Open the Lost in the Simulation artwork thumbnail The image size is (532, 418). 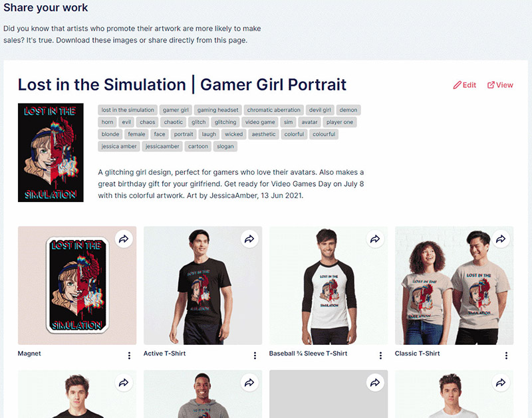click(51, 153)
